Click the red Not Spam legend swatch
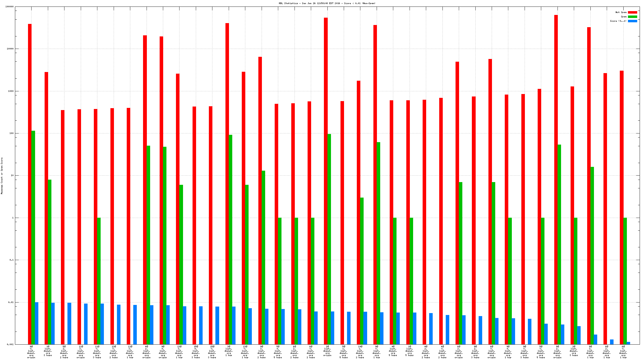This screenshot has width=644, height=362. (632, 12)
